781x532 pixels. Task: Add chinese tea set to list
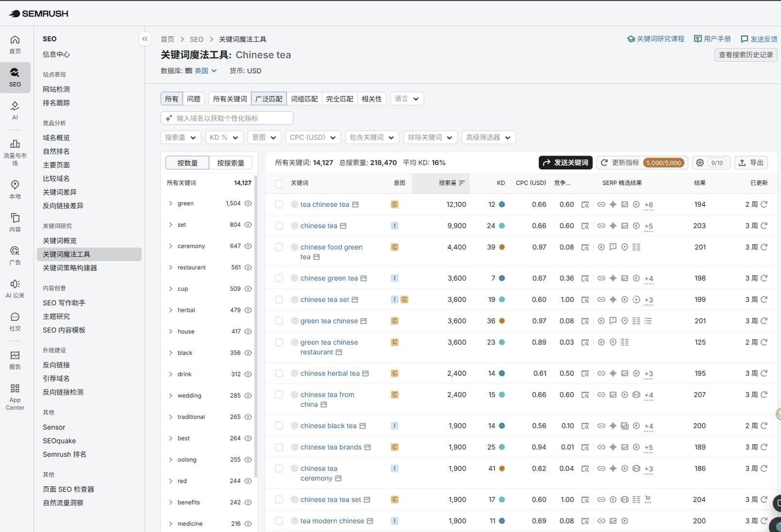[294, 300]
